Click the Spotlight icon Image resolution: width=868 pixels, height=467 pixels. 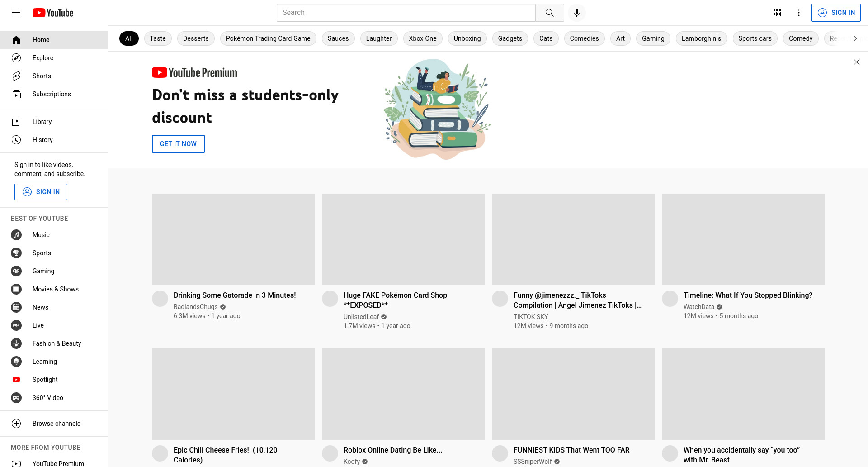point(16,380)
